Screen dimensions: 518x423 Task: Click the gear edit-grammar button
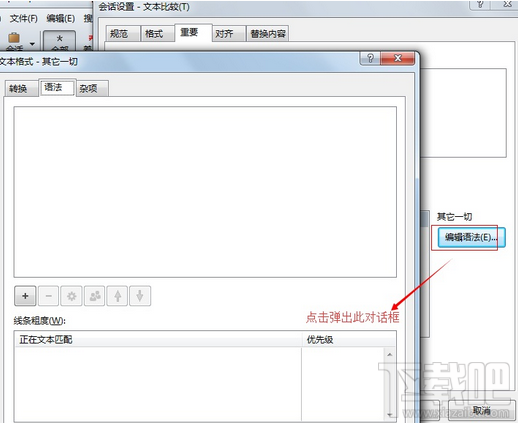click(x=71, y=296)
